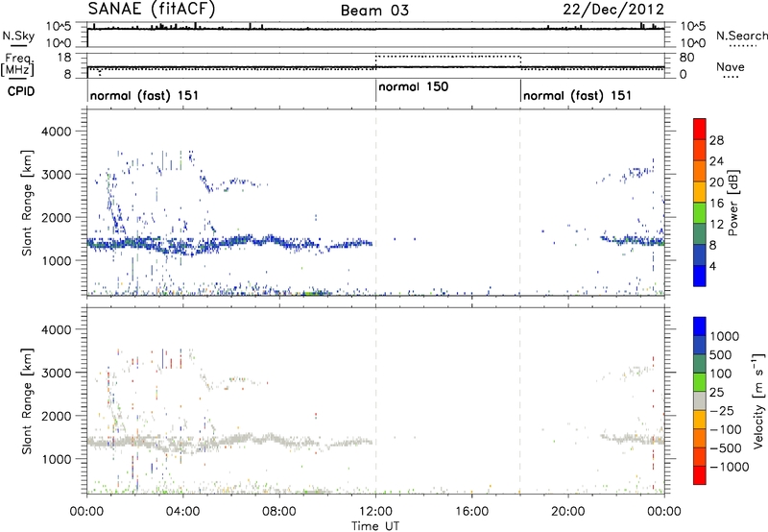Click the Time UT axis title

click(375, 526)
